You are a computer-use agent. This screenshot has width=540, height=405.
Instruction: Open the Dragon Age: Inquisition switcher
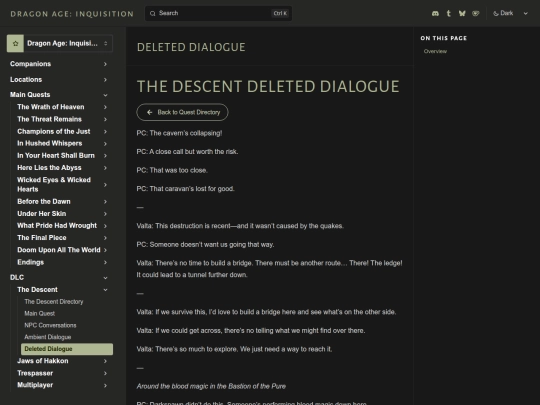click(60, 43)
